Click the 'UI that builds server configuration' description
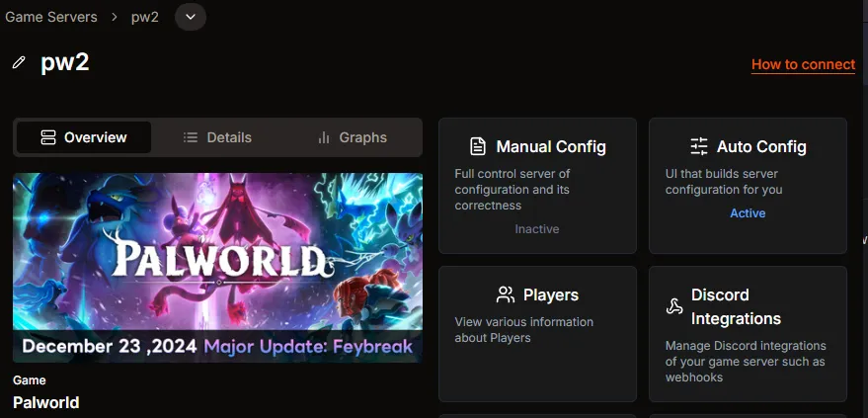Image resolution: width=868 pixels, height=418 pixels. [x=724, y=182]
